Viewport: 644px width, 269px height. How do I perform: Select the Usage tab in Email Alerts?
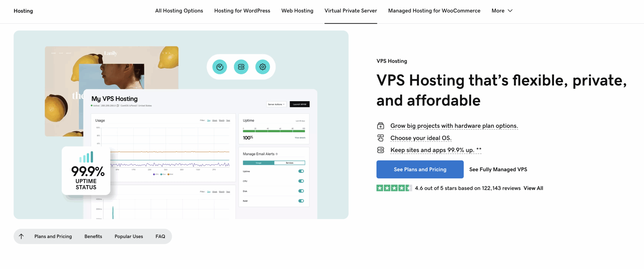pos(258,163)
